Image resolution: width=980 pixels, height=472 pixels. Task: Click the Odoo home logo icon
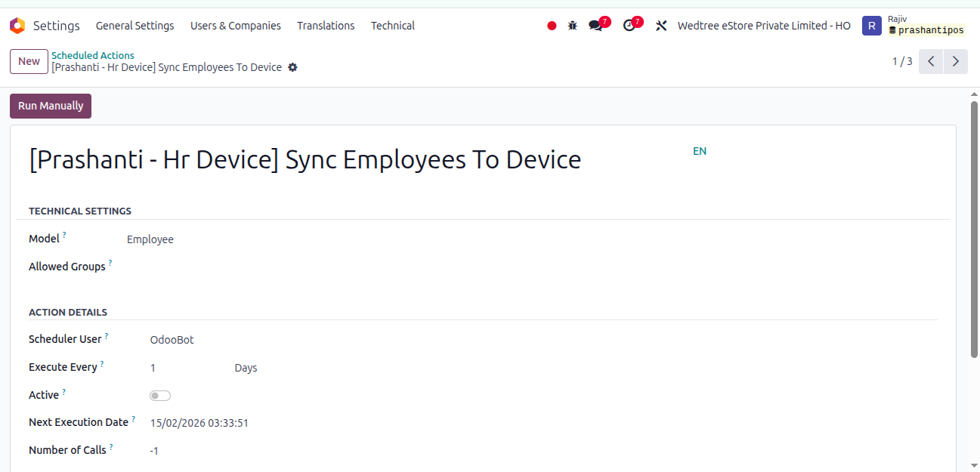(17, 26)
